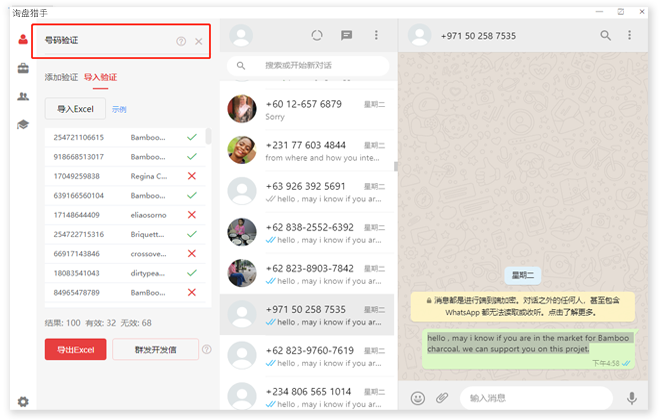The width and height of the screenshot is (660, 420).
Task: Click the graduation cap tutorial icon
Action: (x=22, y=124)
